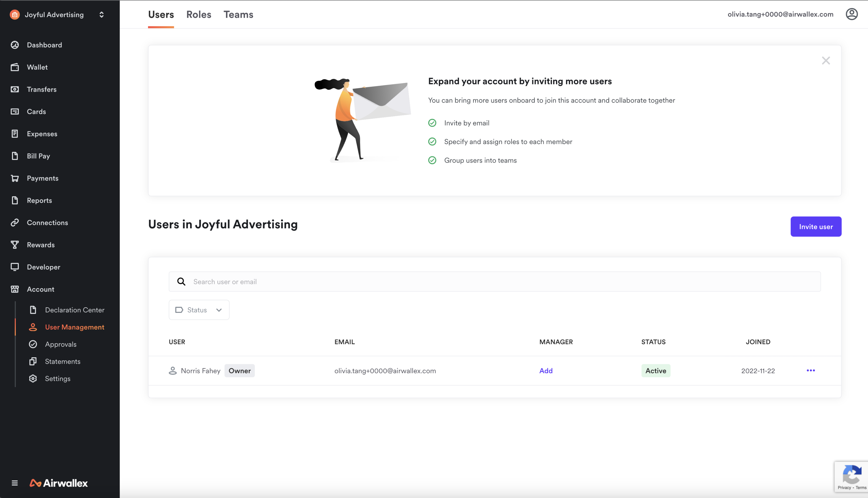Click the search magnifier icon
This screenshot has height=498, width=868.
pos(181,281)
